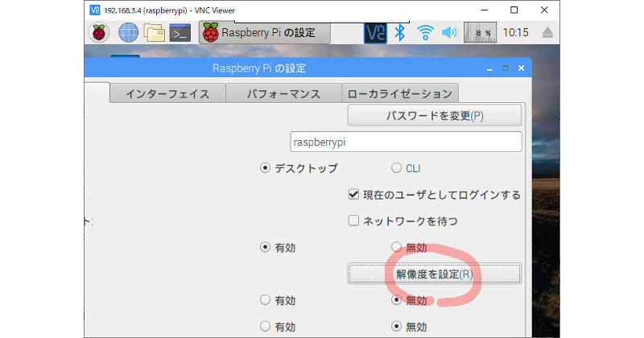The width and height of the screenshot is (644, 338).
Task: Select 無効 radio directly below the resolution button
Action: coord(396,300)
